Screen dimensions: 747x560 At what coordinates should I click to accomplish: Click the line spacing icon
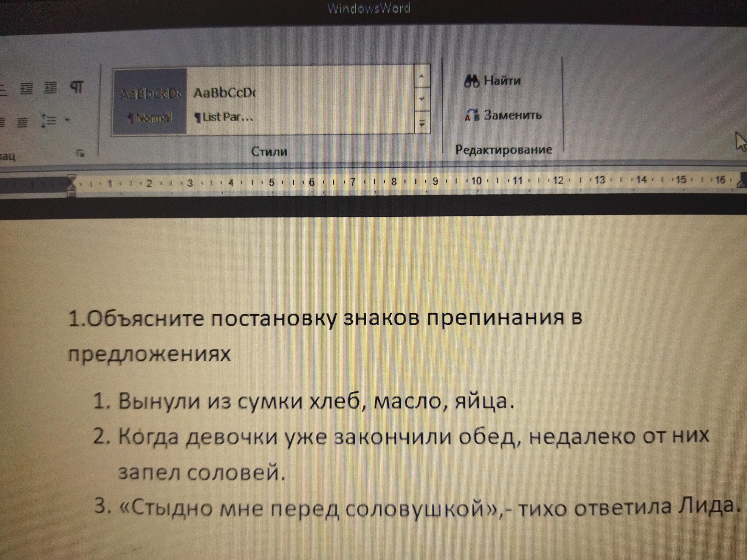pos(49,121)
